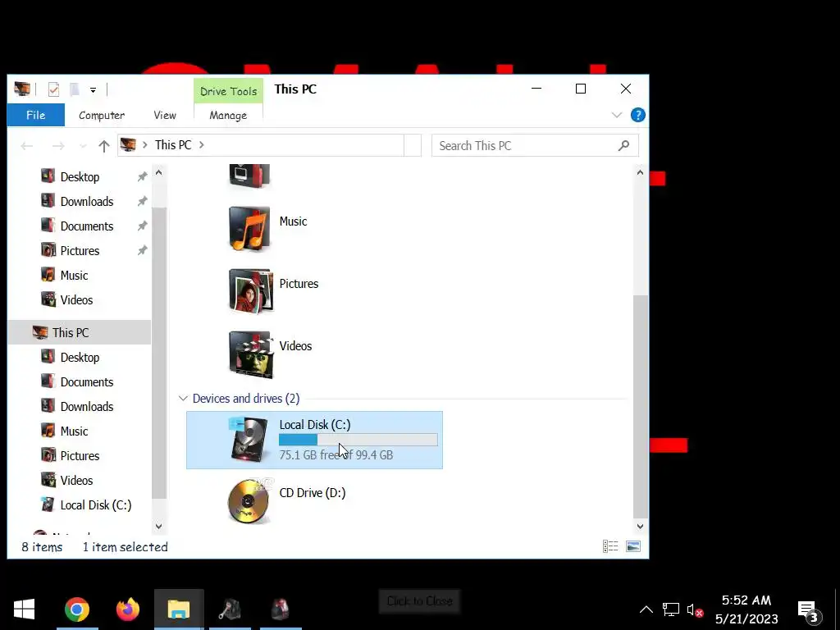Click This PC in the address bar
The height and width of the screenshot is (630, 840).
point(173,145)
